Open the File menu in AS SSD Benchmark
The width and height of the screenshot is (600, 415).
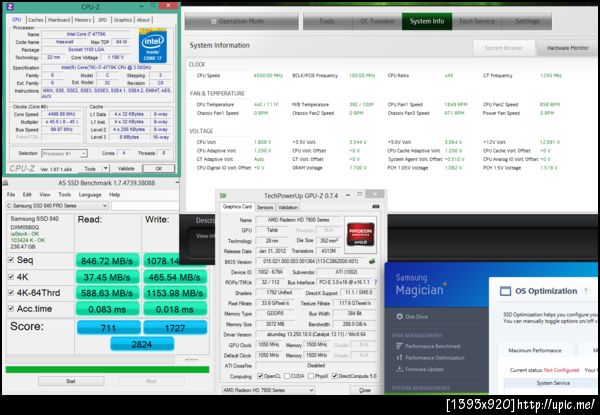pos(11,195)
